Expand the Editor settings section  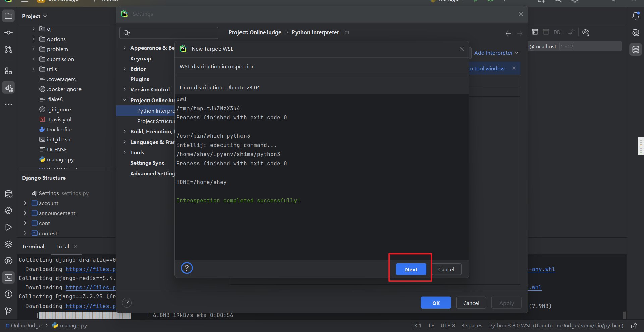click(x=125, y=69)
